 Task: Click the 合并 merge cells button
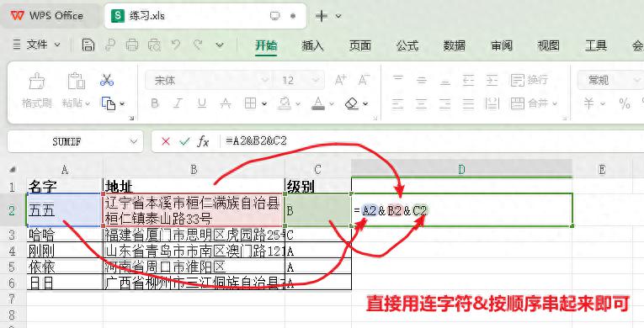[x=534, y=103]
